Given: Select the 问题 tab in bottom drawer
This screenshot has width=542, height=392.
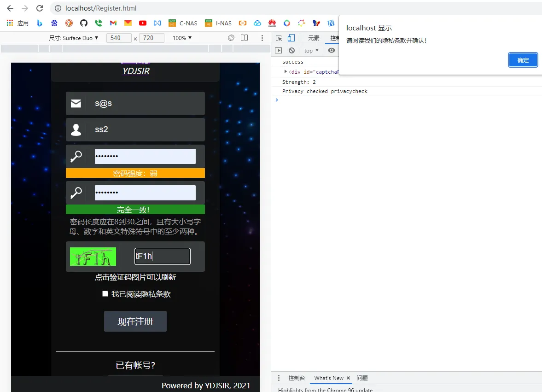Looking at the screenshot, I should pyautogui.click(x=362, y=378).
